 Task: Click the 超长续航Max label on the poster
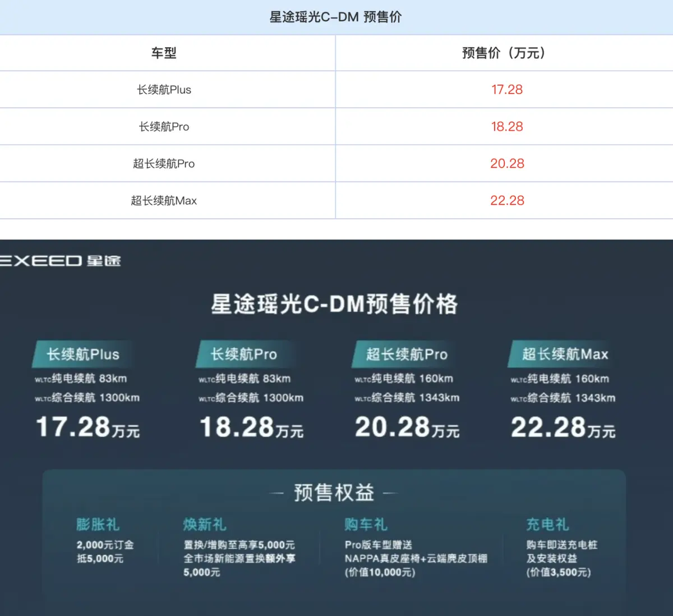(x=565, y=354)
